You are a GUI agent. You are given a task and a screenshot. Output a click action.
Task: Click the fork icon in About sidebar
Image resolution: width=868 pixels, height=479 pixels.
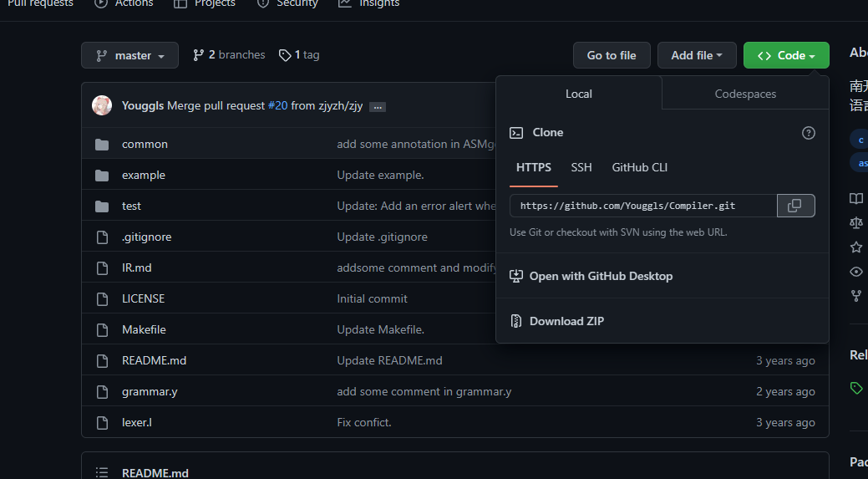coord(856,296)
